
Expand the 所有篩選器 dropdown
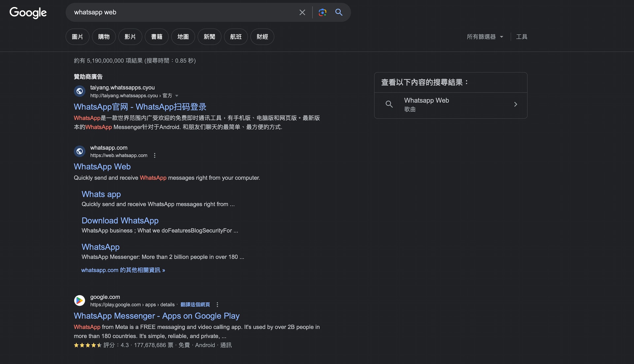[485, 37]
